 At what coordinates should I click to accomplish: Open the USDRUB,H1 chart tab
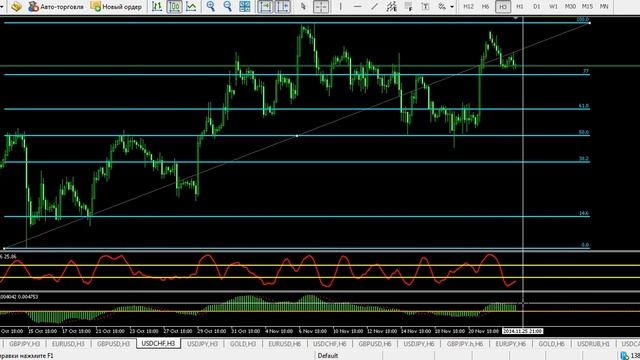coord(593,344)
